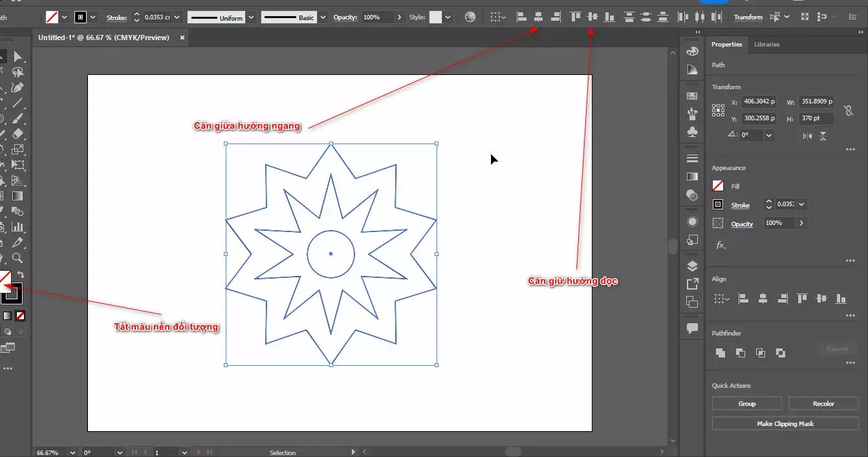Expand the rotation angle dropdown in Transform
This screenshot has width=868, height=457.
(x=768, y=136)
